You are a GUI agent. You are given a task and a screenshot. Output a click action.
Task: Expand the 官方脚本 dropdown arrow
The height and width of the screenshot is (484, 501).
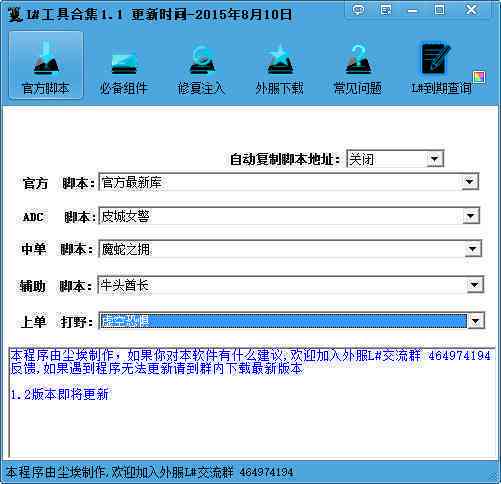point(469,182)
